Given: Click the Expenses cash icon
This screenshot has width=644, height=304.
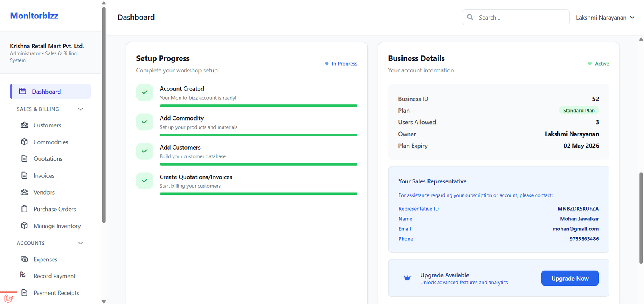Looking at the screenshot, I should [24, 259].
